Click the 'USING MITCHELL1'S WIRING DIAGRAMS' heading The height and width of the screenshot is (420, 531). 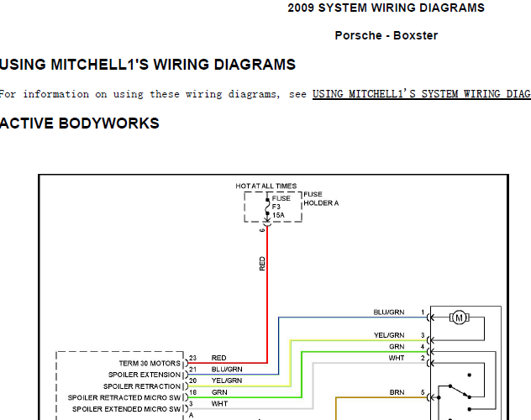(148, 65)
